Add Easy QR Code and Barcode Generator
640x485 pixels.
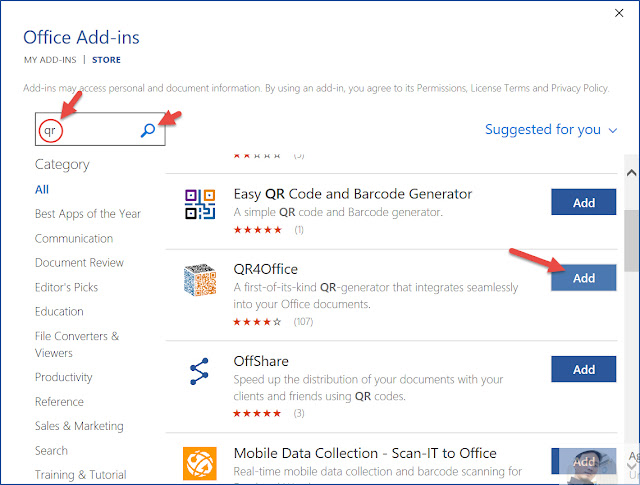click(x=583, y=202)
